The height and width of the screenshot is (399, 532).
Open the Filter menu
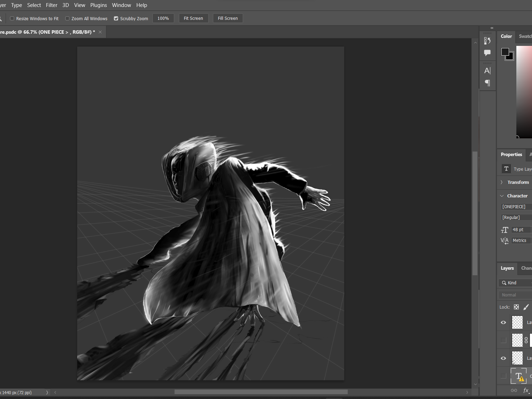51,5
